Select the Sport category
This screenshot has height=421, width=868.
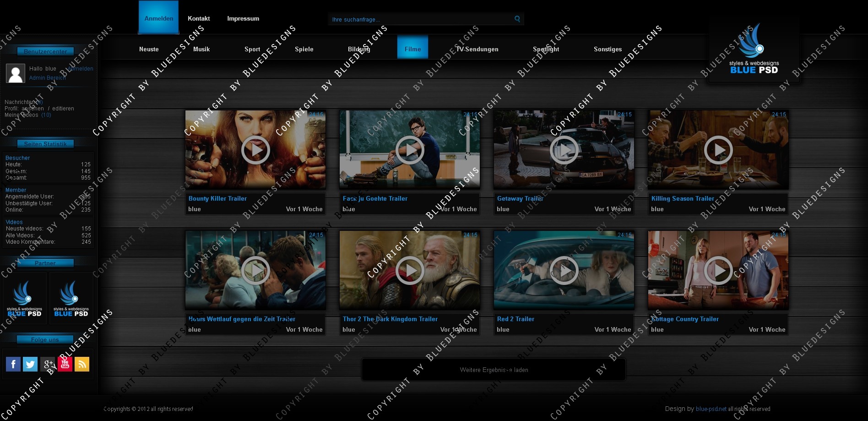(252, 49)
